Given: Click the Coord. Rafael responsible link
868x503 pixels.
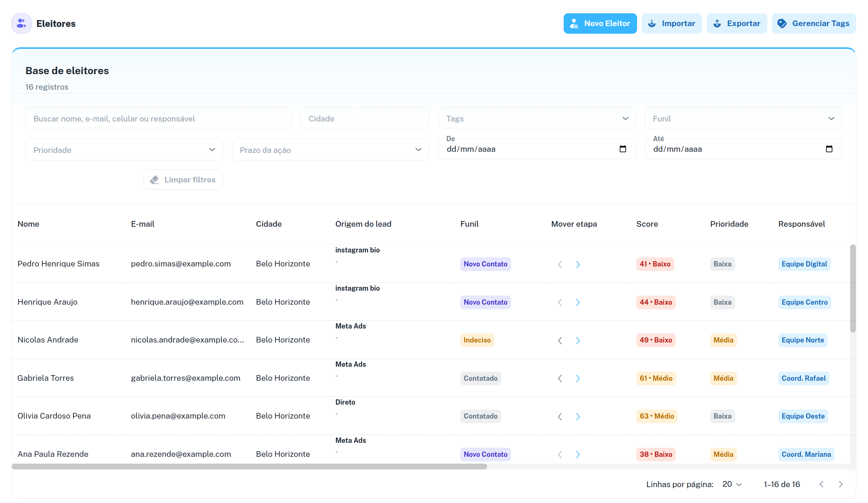Looking at the screenshot, I should pyautogui.click(x=803, y=378).
